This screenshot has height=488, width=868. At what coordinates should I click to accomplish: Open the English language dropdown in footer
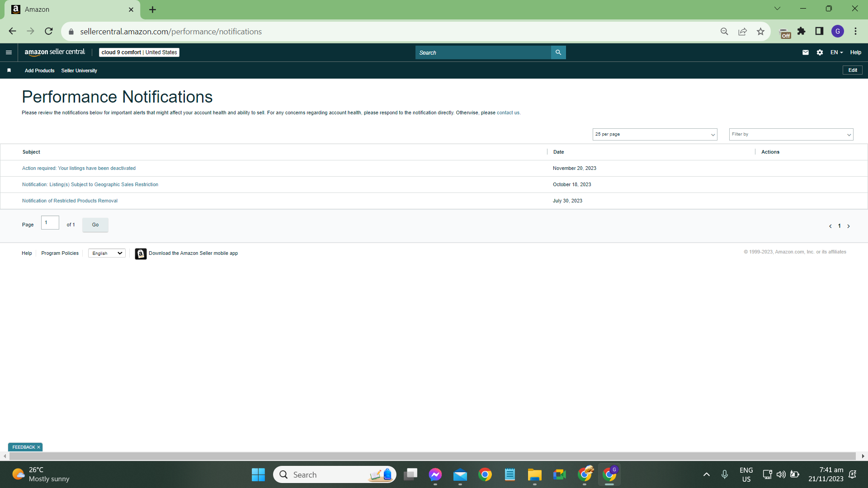107,253
